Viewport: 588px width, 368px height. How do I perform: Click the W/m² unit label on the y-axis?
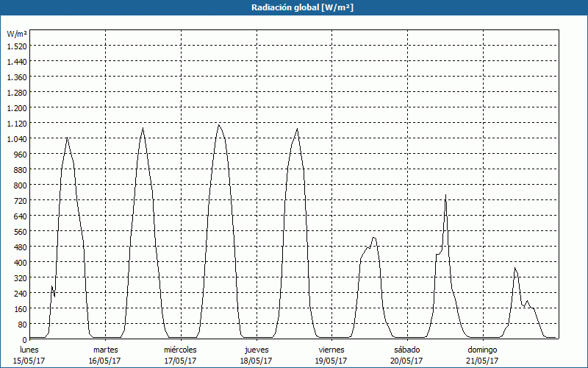point(17,34)
